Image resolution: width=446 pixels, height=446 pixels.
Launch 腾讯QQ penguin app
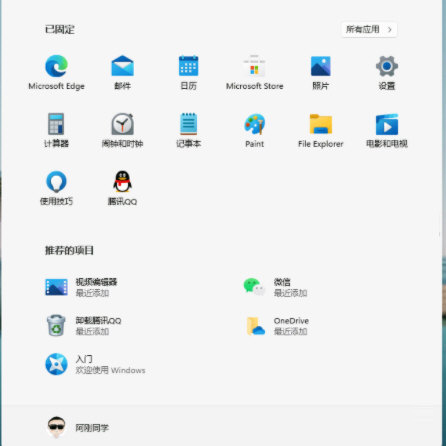[122, 188]
